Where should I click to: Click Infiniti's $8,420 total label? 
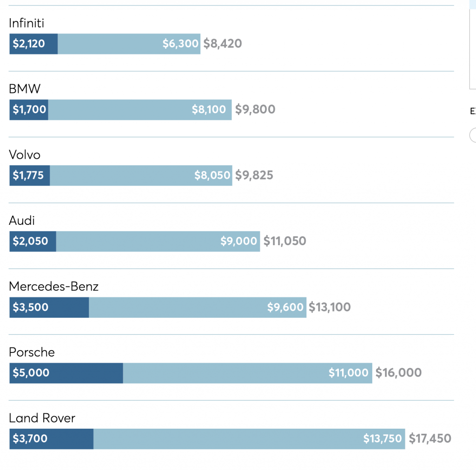point(223,44)
